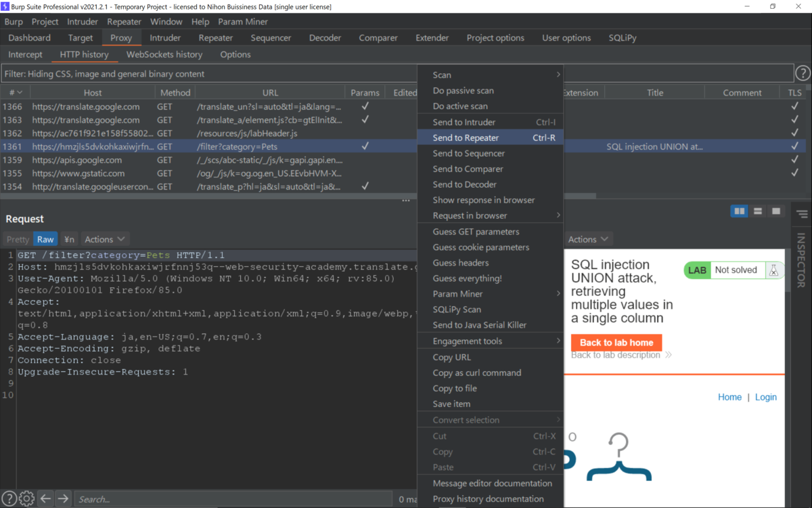The image size is (812, 508).
Task: Expand the Back to lab description chevron
Action: tap(669, 355)
